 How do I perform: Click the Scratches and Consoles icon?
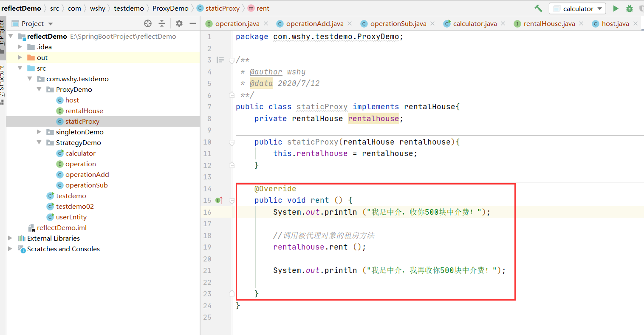tap(21, 249)
